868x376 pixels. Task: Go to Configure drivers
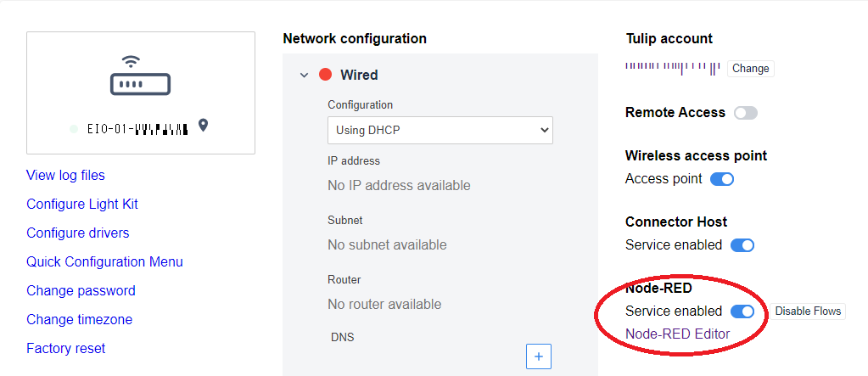[x=77, y=233]
